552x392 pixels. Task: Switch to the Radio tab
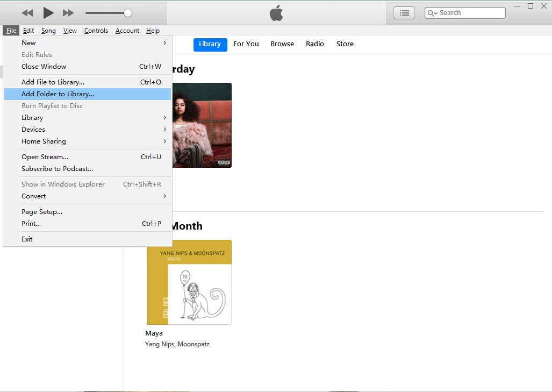click(x=315, y=44)
